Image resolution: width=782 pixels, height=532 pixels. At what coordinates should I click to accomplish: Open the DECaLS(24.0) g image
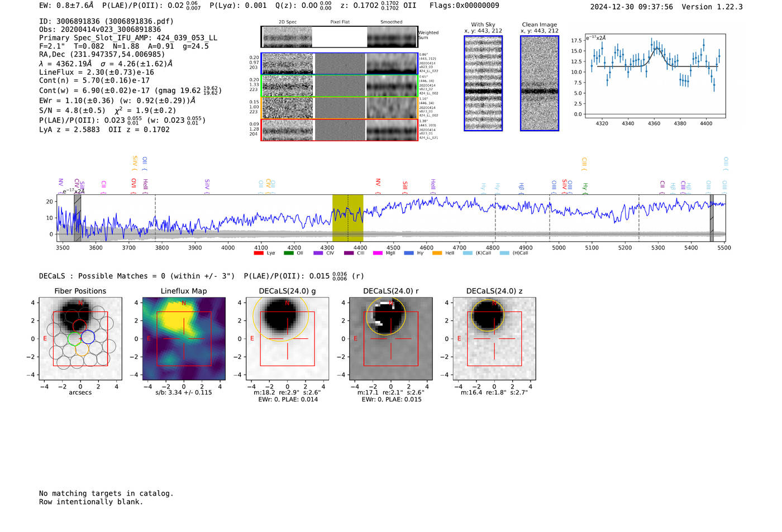pyautogui.click(x=288, y=339)
